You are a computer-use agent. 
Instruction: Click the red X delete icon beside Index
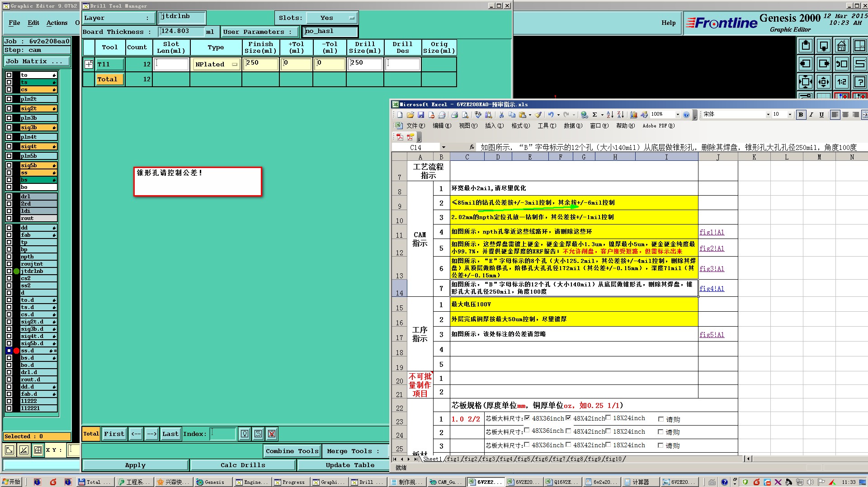(x=272, y=434)
